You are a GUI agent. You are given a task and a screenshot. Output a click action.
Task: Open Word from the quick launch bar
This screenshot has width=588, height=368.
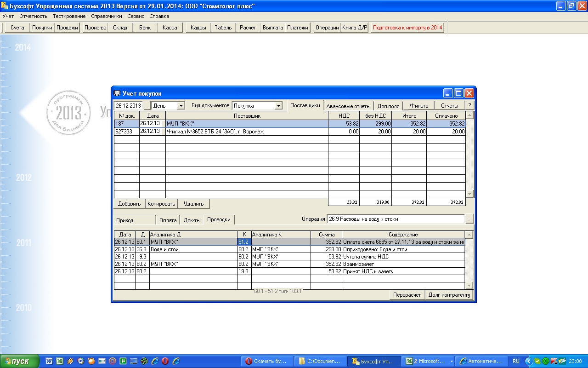point(50,362)
